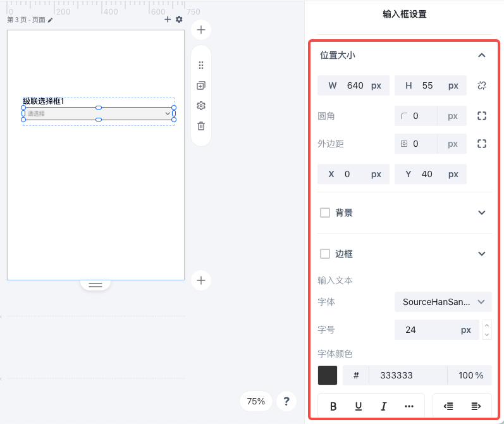Increase text indent icon
504x424 pixels.
[x=476, y=406]
